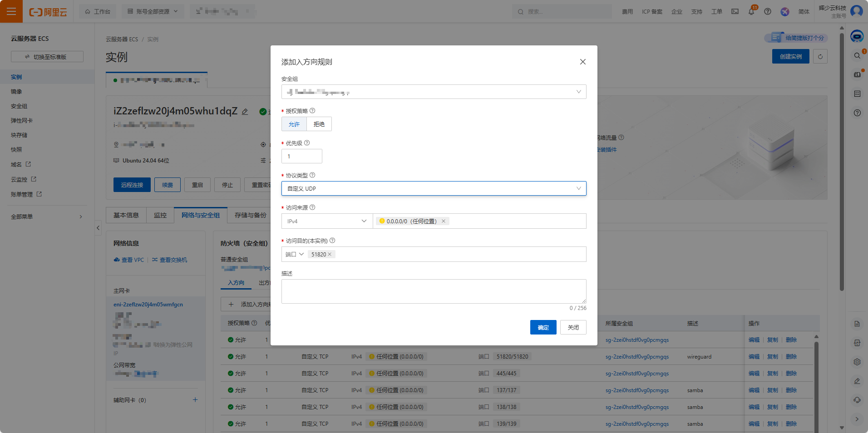Click the 确定 button to confirm
The width and height of the screenshot is (868, 433).
543,328
